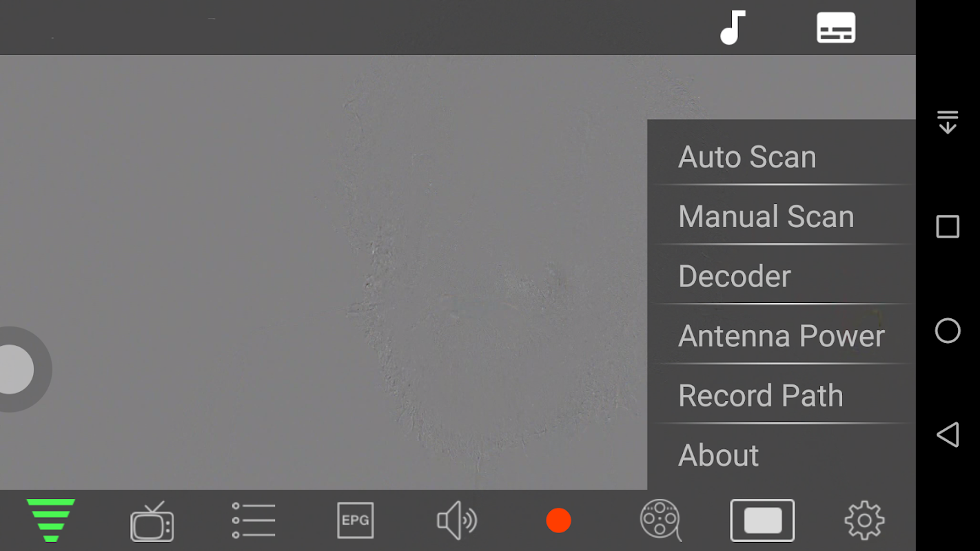Tap the speaker volume icon
The width and height of the screenshot is (980, 551).
[x=457, y=520]
